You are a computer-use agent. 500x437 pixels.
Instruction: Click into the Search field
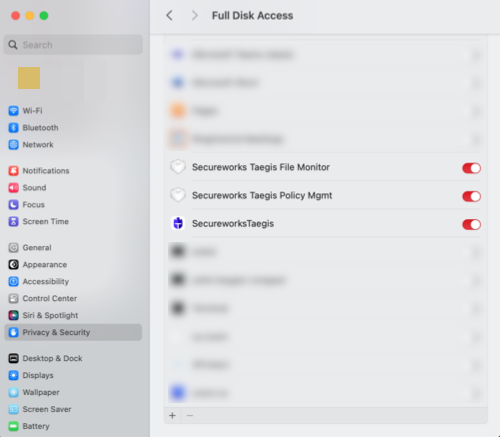(73, 45)
